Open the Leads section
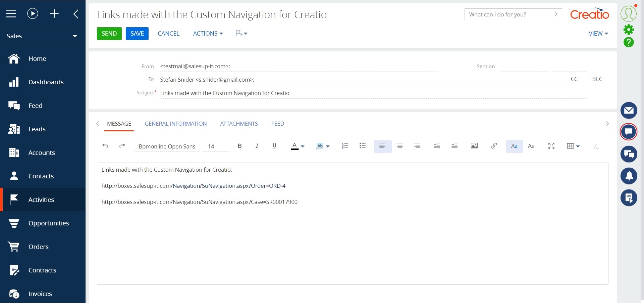Viewport: 644px width, 303px height. click(43, 129)
